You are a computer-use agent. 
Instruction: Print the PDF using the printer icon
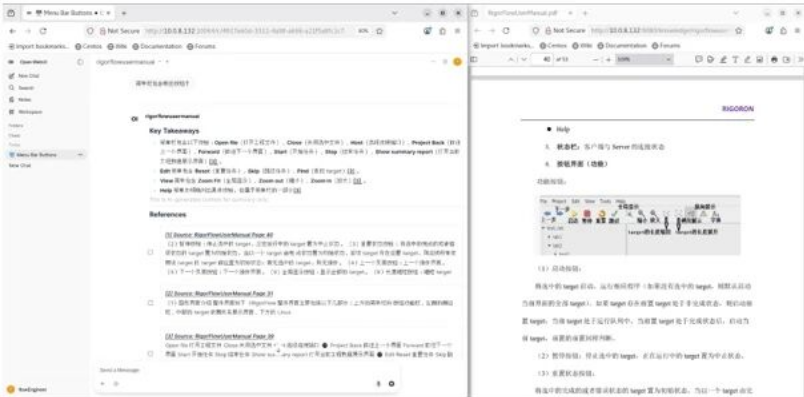point(774,59)
